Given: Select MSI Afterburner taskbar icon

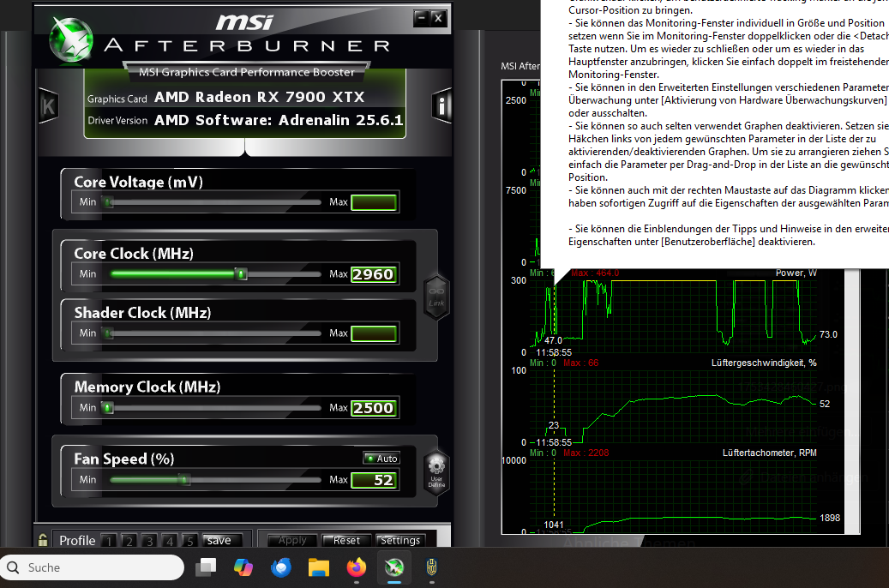Looking at the screenshot, I should pos(394,567).
